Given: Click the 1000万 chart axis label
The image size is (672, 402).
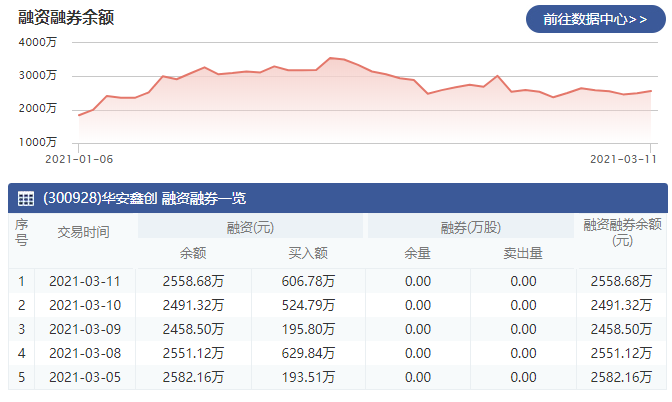Looking at the screenshot, I should (37, 142).
